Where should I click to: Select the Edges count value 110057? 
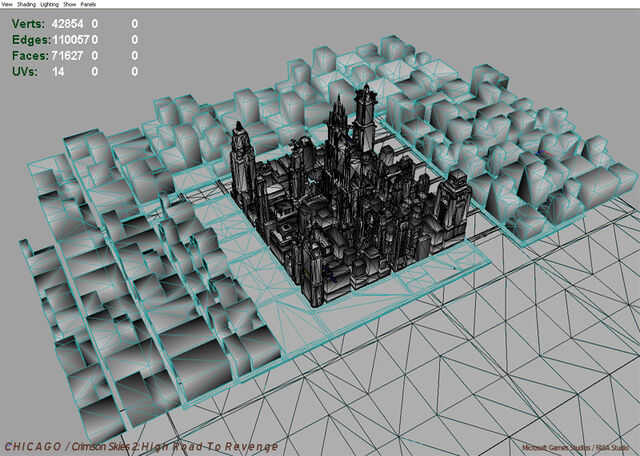tap(71, 40)
